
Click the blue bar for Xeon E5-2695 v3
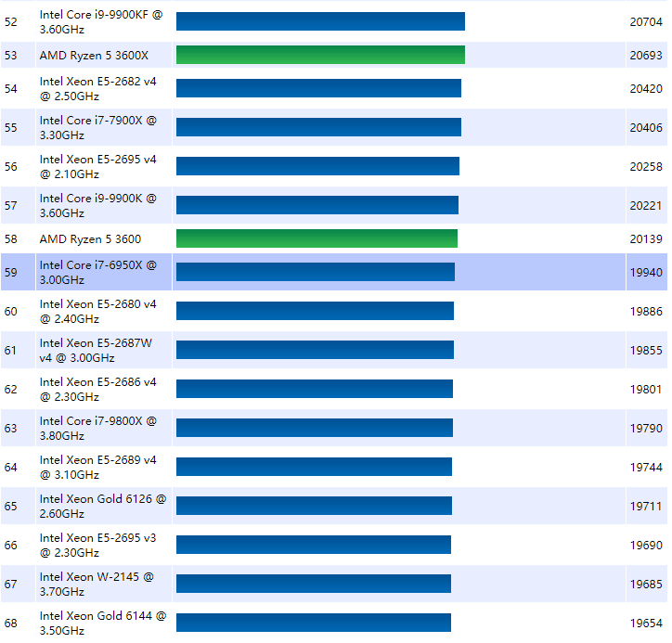(x=313, y=545)
